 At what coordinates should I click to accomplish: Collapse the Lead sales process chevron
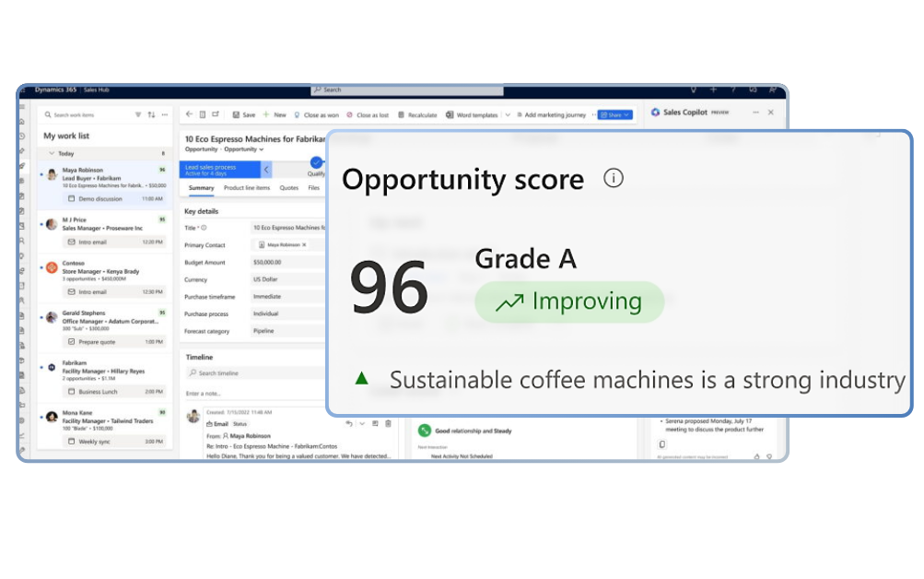[x=266, y=170]
